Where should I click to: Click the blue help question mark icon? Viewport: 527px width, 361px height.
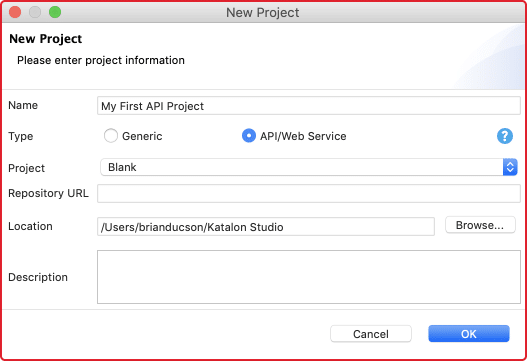[504, 136]
